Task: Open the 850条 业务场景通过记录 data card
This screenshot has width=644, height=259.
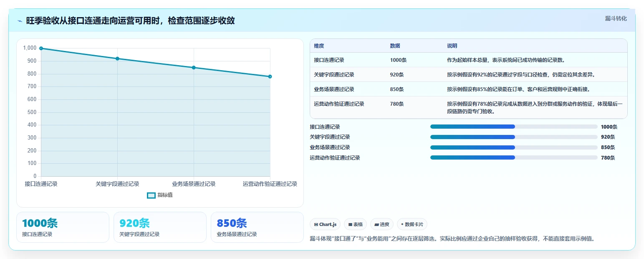Action: [x=257, y=227]
